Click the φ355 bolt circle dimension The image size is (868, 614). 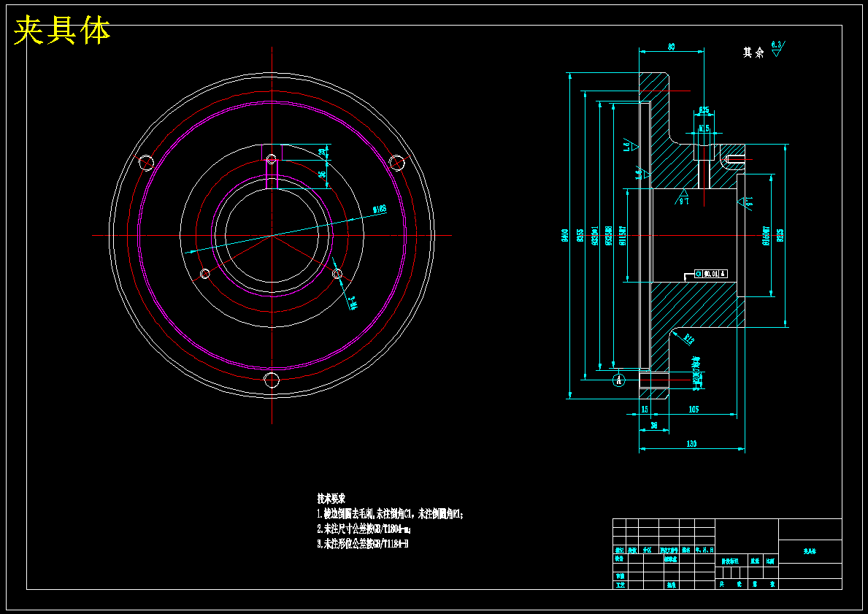click(580, 236)
